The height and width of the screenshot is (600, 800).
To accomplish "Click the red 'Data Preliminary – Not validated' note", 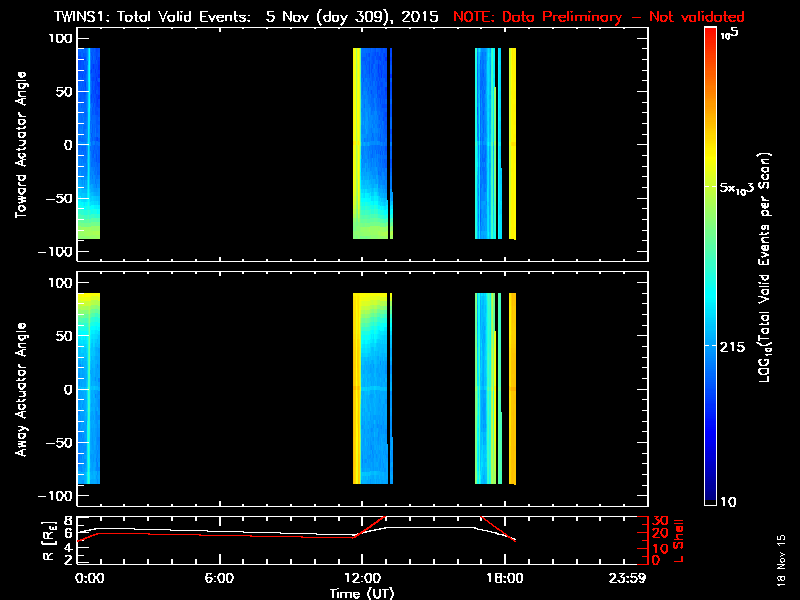I will 599,17.
